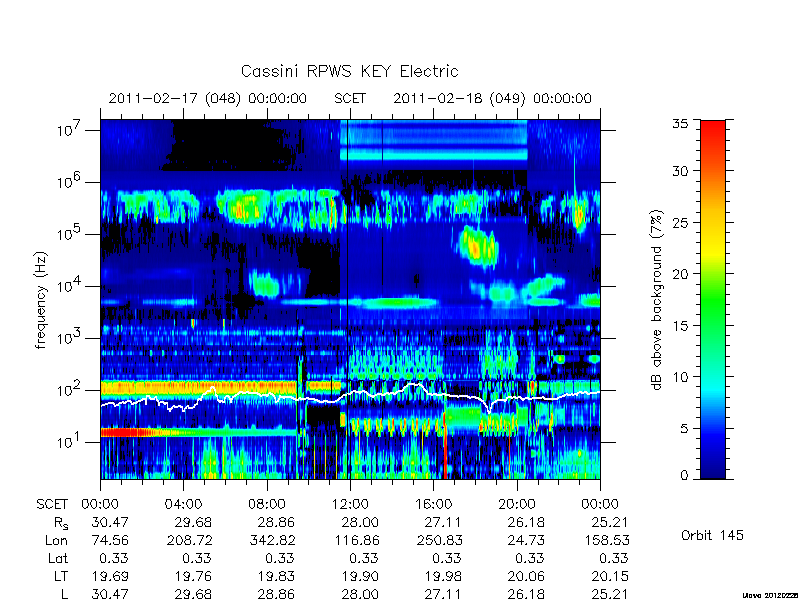
Task: Click the Lon value 208.72
Action: (189, 540)
